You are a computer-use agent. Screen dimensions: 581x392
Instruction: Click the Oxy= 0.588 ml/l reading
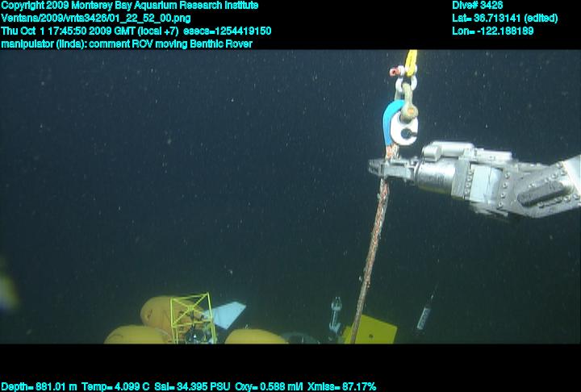(x=269, y=387)
